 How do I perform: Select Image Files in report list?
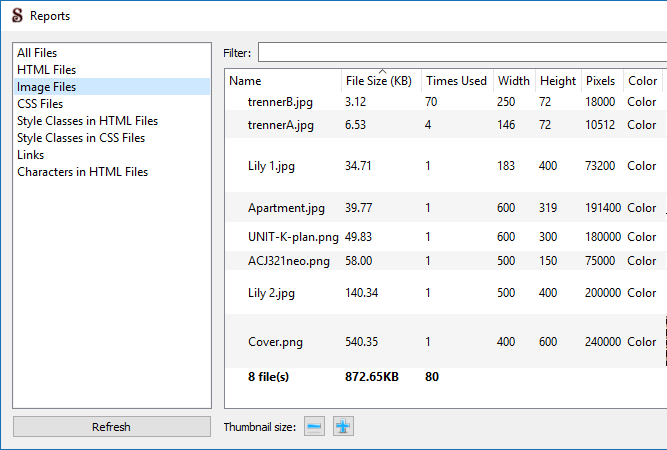(112, 87)
